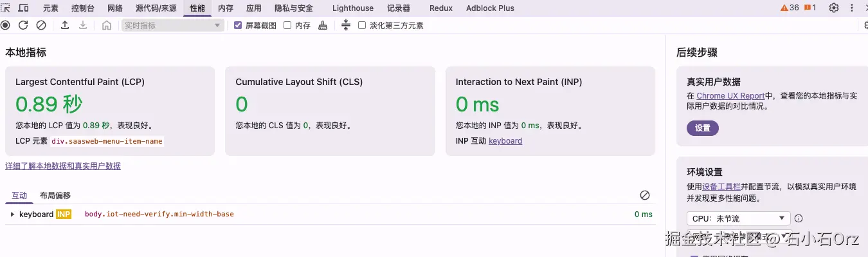The width and height of the screenshot is (868, 257).
Task: Clear the interactions log with its clear icon
Action: click(x=645, y=195)
